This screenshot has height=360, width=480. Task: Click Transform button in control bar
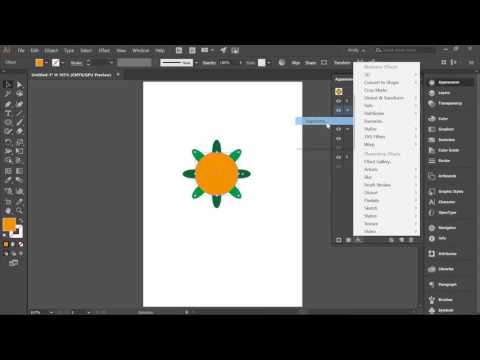(x=342, y=63)
